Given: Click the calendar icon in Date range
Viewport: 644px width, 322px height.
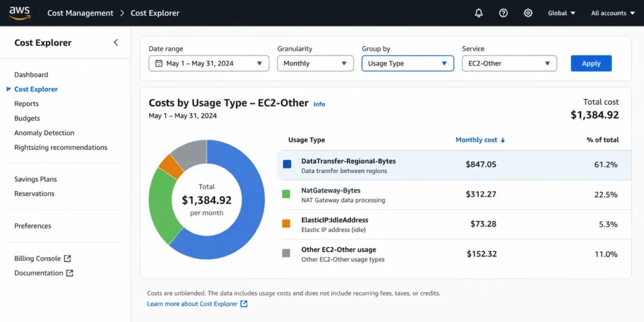Looking at the screenshot, I should pos(159,64).
